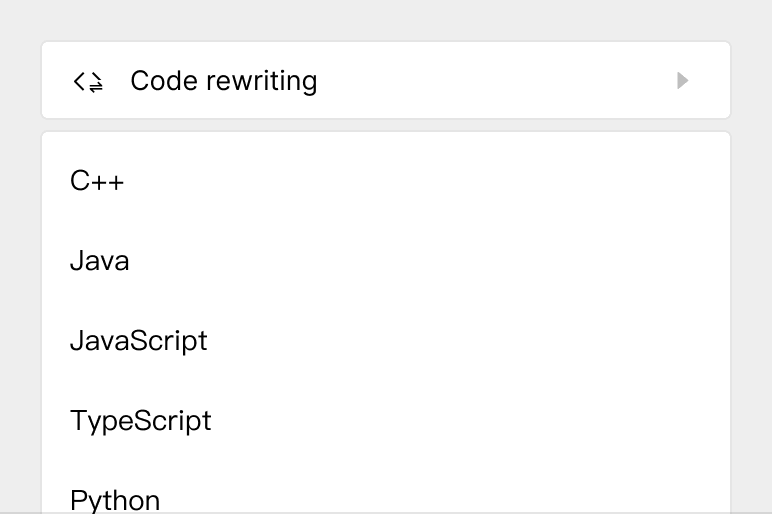Collapse the Code rewriting disclosure triangle
The image size is (772, 514).
(683, 80)
